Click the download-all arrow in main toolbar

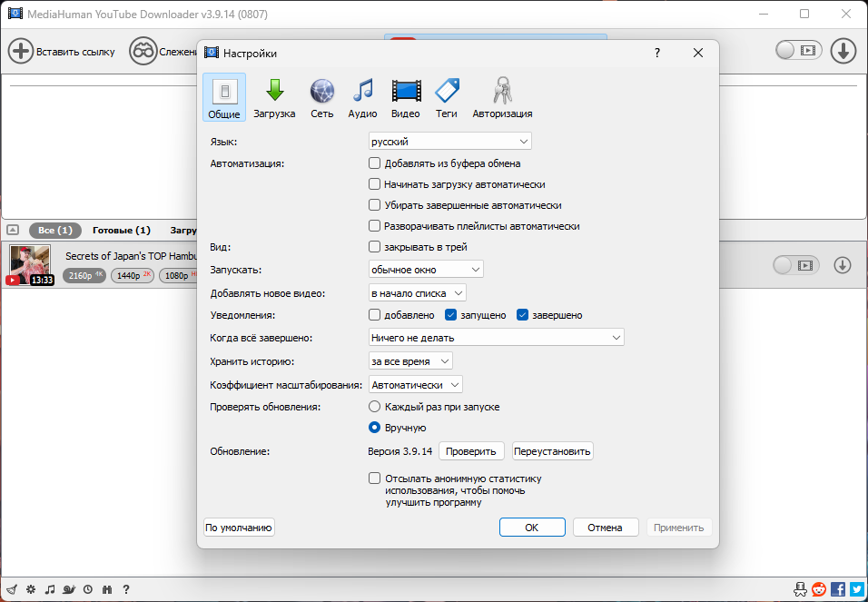[843, 51]
